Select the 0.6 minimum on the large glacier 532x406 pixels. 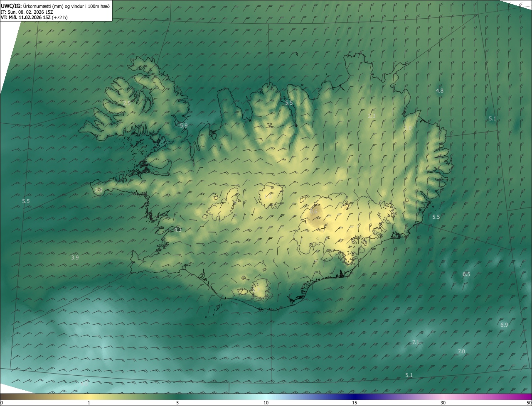tap(314, 212)
